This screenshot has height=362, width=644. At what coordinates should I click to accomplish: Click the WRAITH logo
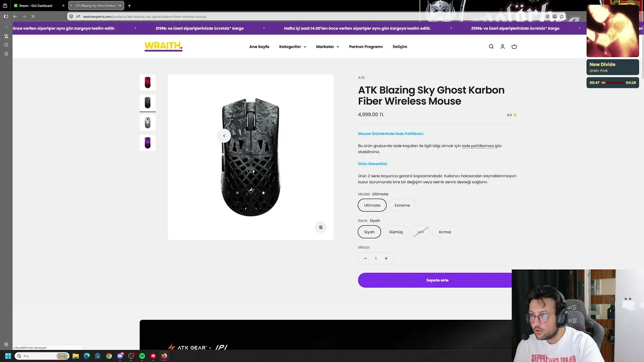(x=163, y=46)
